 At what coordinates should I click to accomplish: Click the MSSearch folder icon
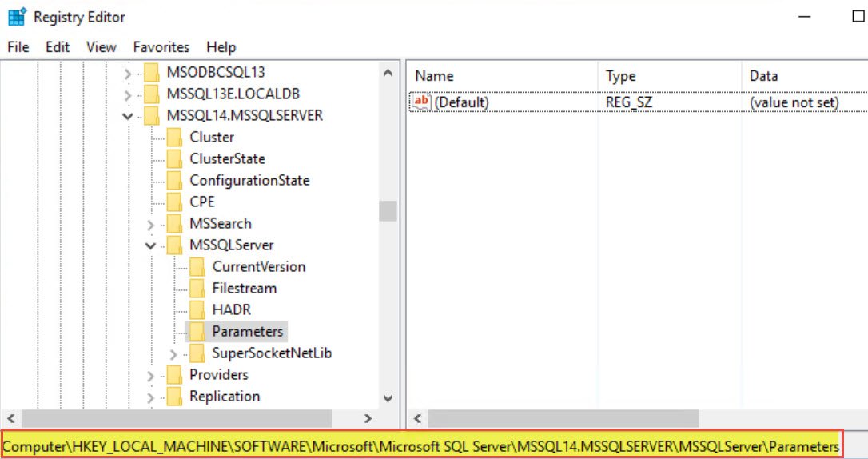(x=174, y=223)
